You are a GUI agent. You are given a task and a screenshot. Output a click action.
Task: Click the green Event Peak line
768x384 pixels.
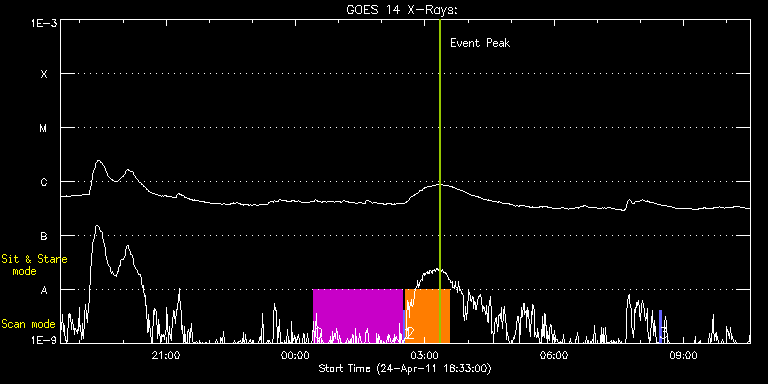(x=440, y=181)
